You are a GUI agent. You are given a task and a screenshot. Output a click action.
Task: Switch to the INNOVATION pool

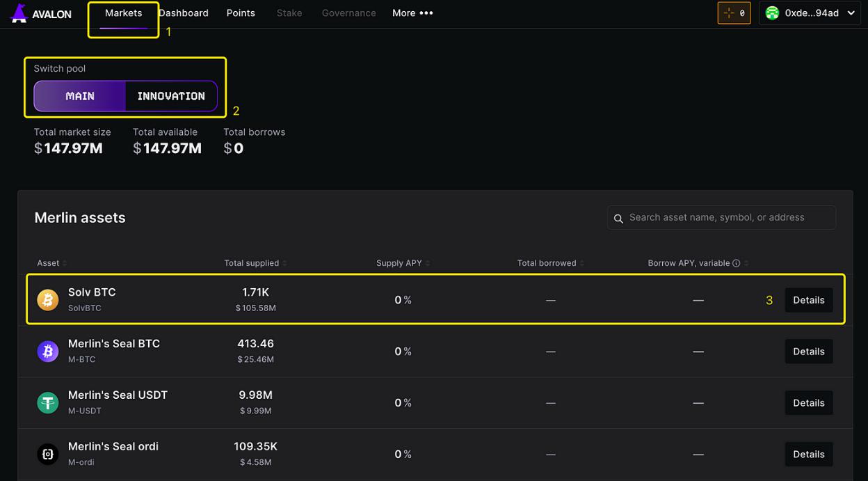[x=171, y=96]
